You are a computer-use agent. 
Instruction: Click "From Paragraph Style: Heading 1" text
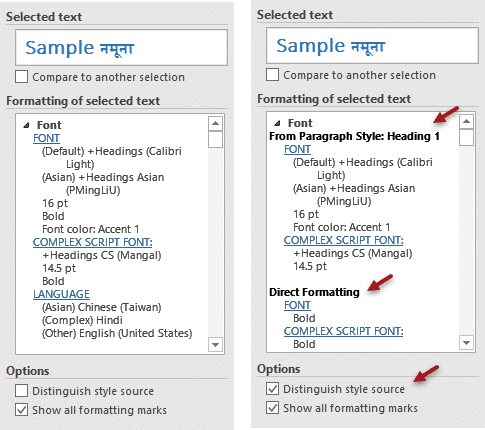click(x=354, y=136)
